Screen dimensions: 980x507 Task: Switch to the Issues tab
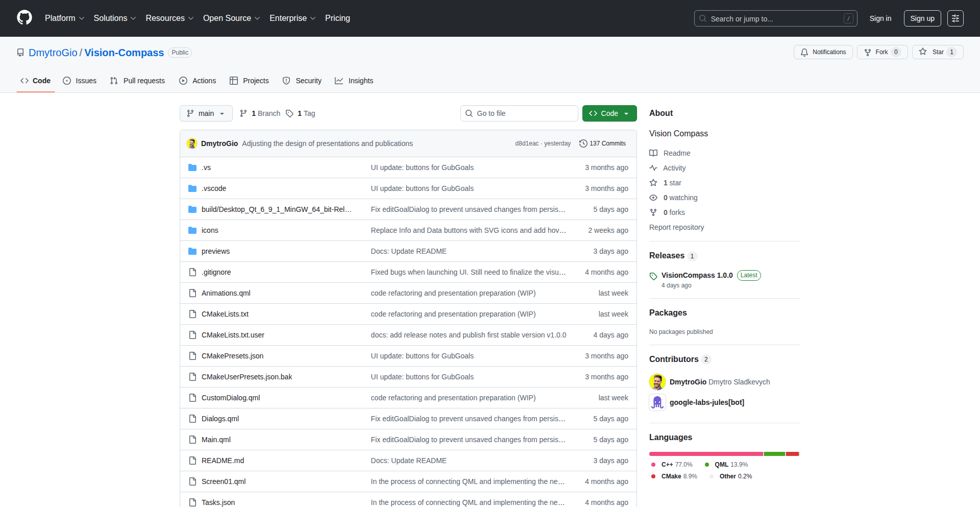[80, 81]
